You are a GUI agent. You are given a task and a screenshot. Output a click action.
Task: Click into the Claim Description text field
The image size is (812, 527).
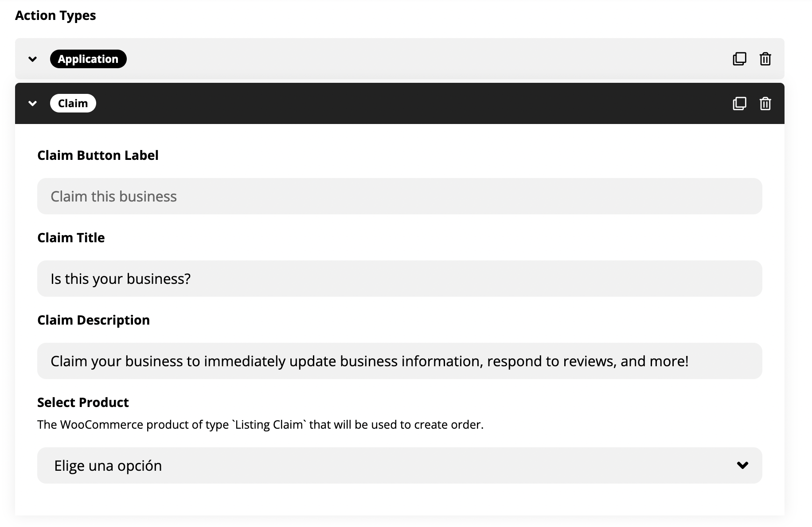coord(399,361)
